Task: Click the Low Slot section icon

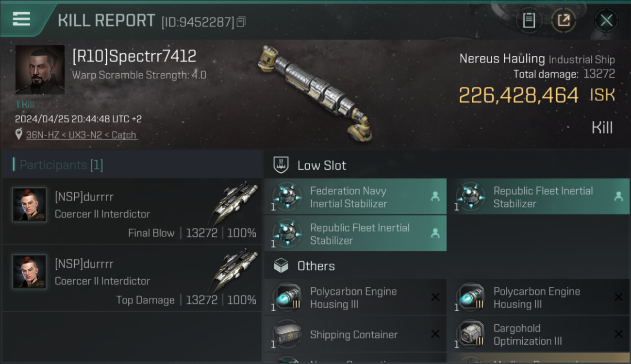Action: [281, 165]
